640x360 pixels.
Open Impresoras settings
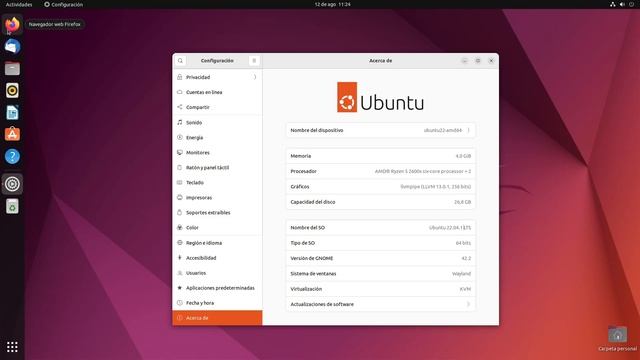coord(217,198)
